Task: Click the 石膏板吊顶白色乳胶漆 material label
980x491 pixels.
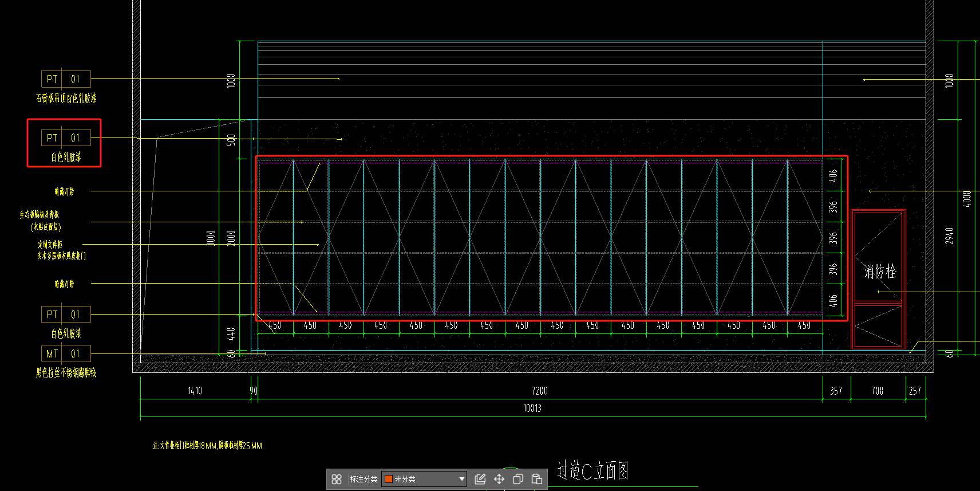Action: coord(66,99)
